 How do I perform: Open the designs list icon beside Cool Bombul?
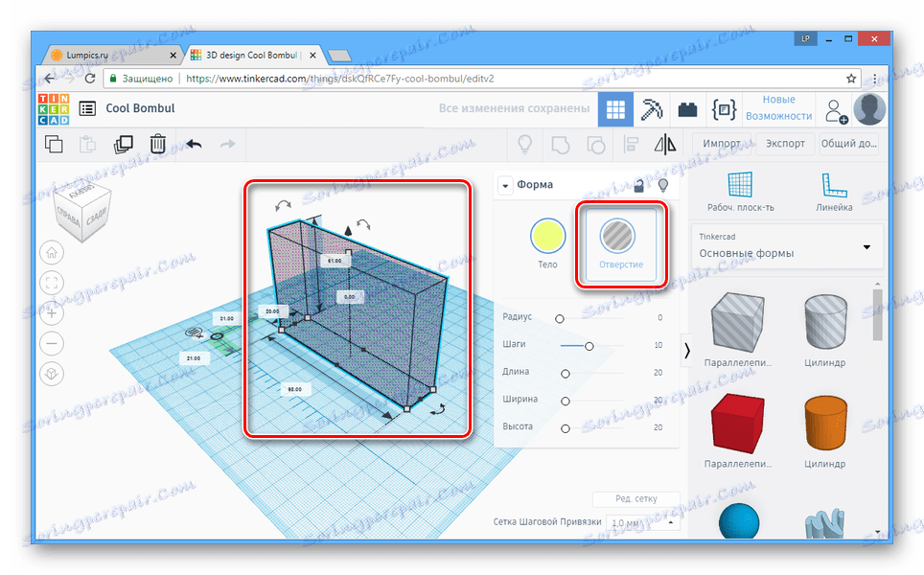[x=87, y=108]
